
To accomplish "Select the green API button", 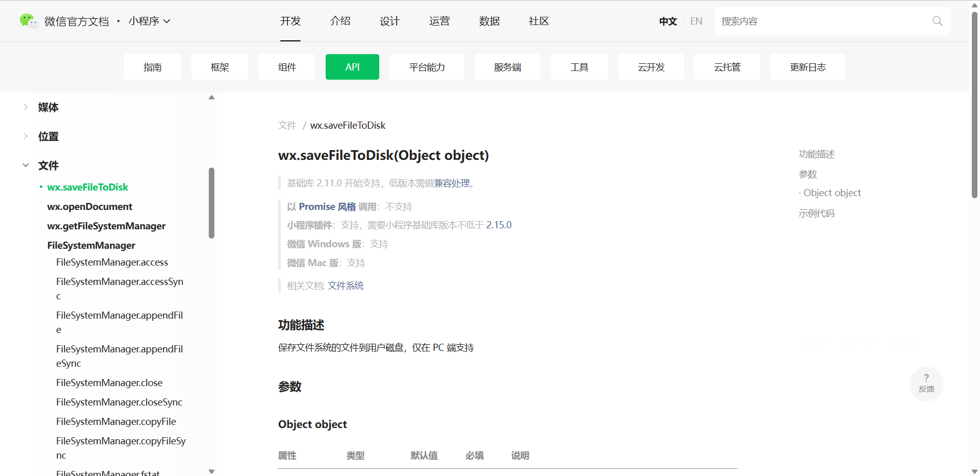I will click(352, 67).
